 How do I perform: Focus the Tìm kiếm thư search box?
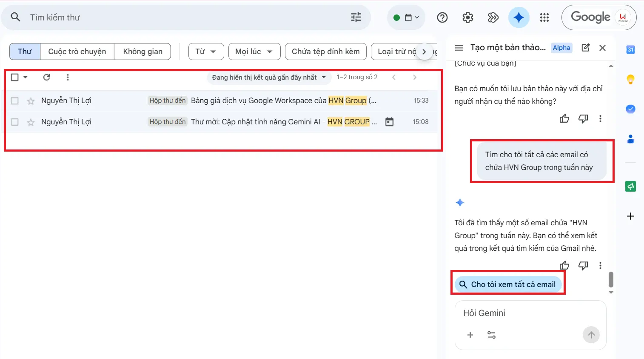(x=186, y=17)
